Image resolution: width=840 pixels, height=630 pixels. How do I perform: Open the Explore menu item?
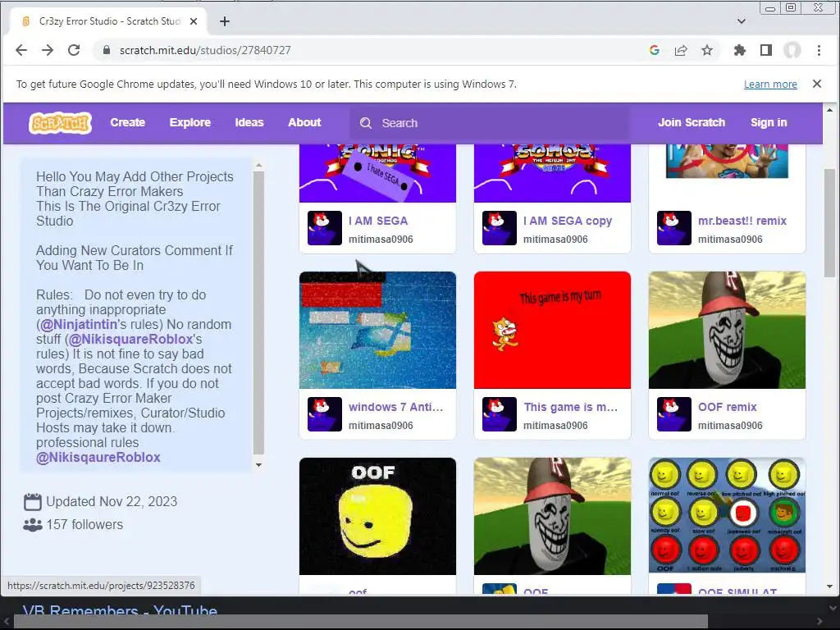190,123
